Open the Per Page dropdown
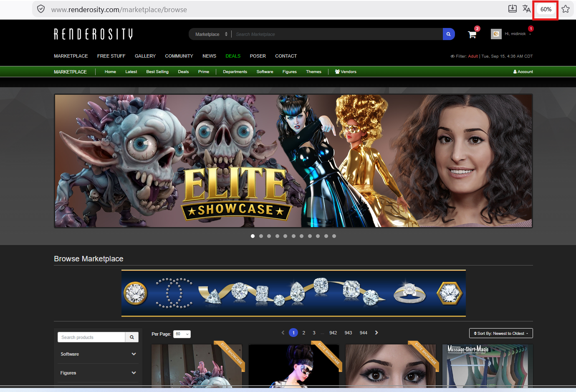Image resolution: width=576 pixels, height=392 pixels. pos(182,334)
